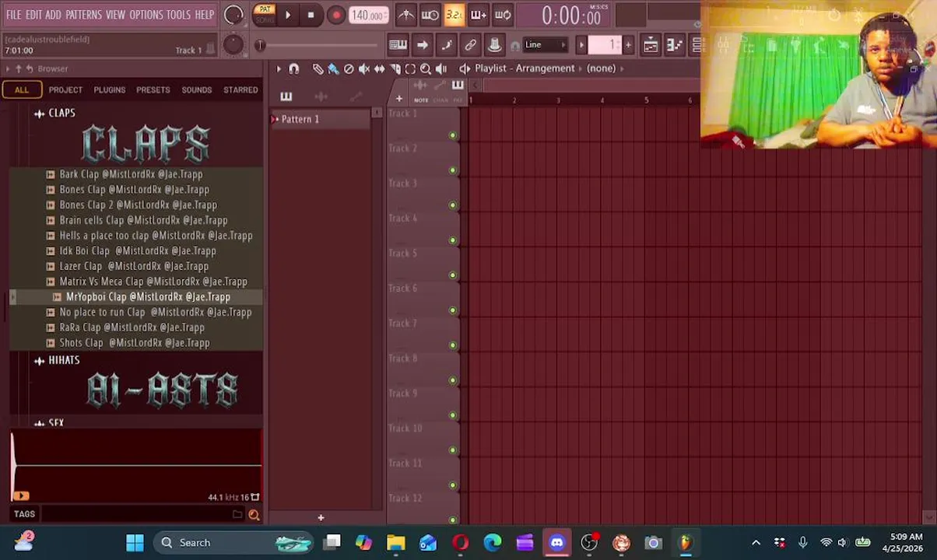The image size is (937, 560).
Task: Arm the red record button
Action: click(x=336, y=15)
